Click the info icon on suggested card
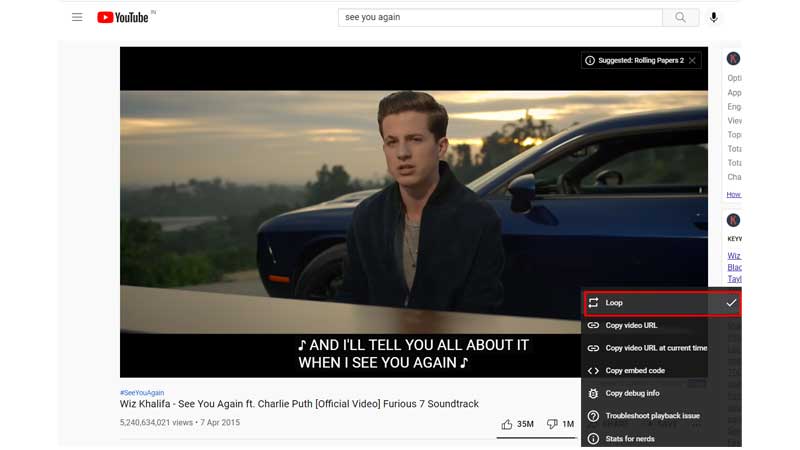Viewport: 800px width, 450px height. click(x=590, y=61)
